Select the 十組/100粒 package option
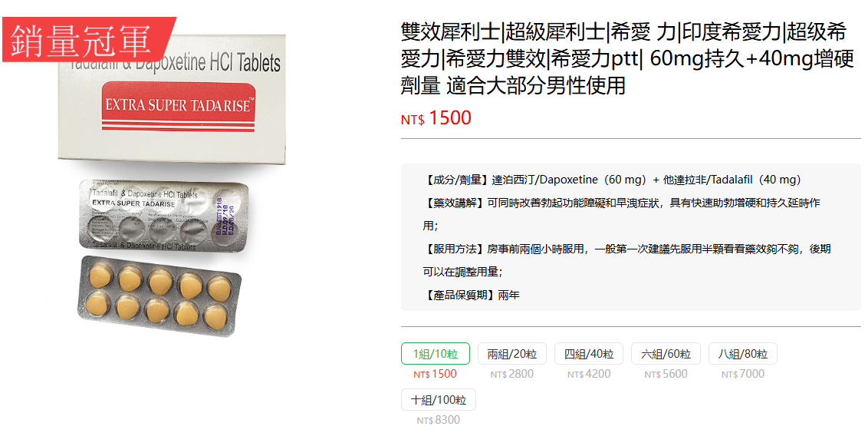 pyautogui.click(x=439, y=399)
